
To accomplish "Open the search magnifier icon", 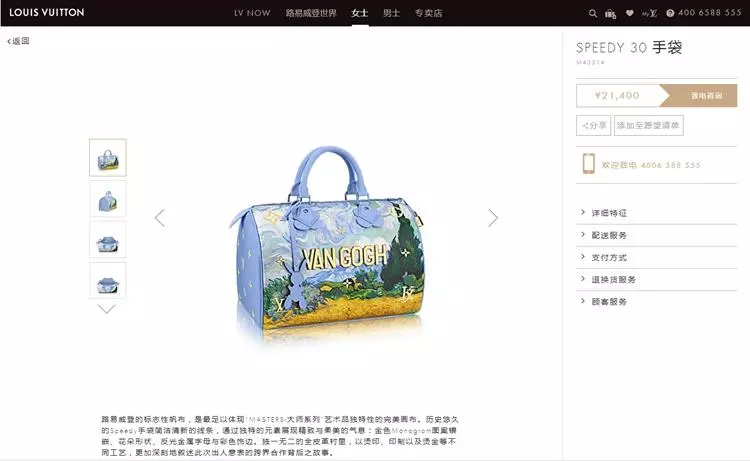I will click(593, 13).
